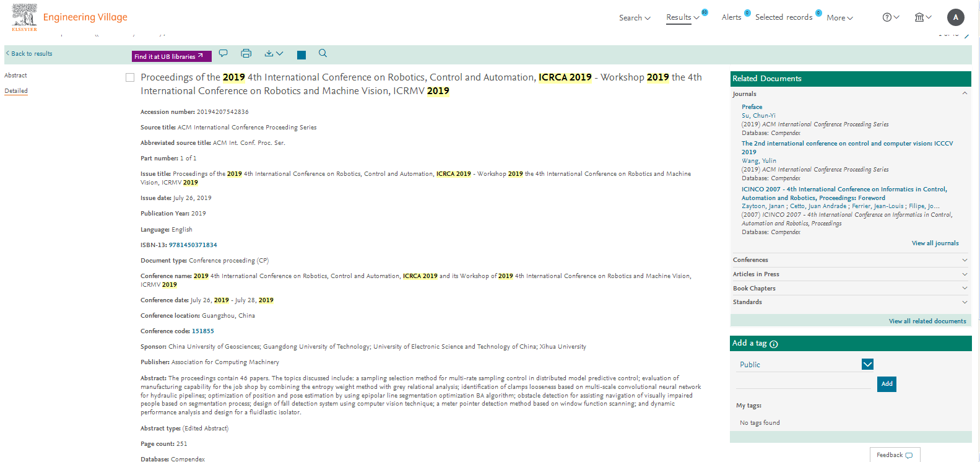Click the print record icon
Image resolution: width=980 pixels, height=462 pixels.
tap(246, 53)
